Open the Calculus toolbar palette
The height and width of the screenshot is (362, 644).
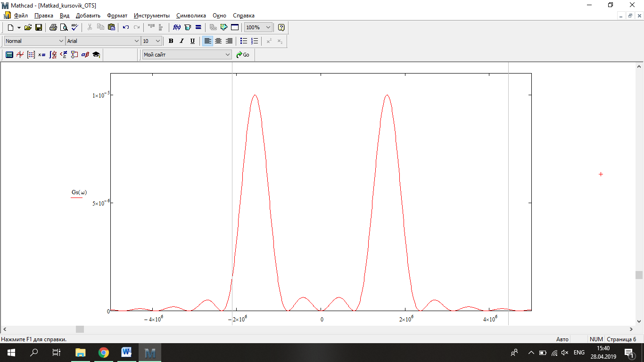(53, 55)
